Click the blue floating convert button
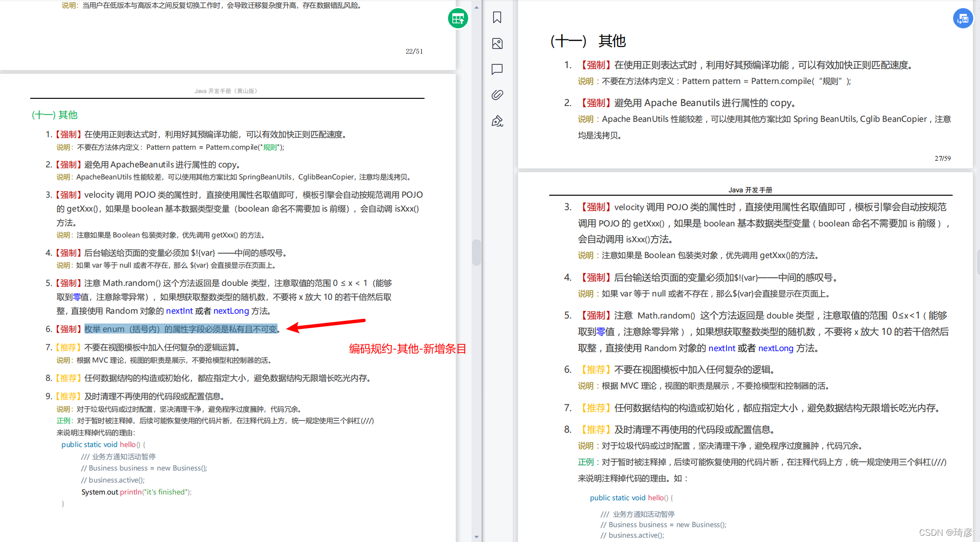Screen dimensions: 980x542 (962, 19)
